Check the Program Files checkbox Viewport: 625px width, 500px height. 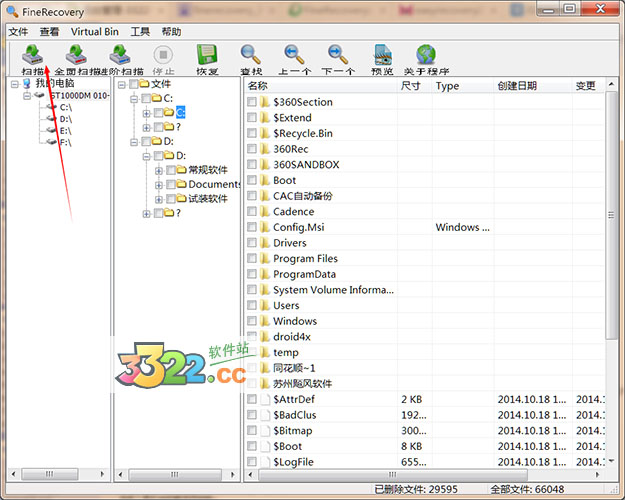click(x=252, y=258)
